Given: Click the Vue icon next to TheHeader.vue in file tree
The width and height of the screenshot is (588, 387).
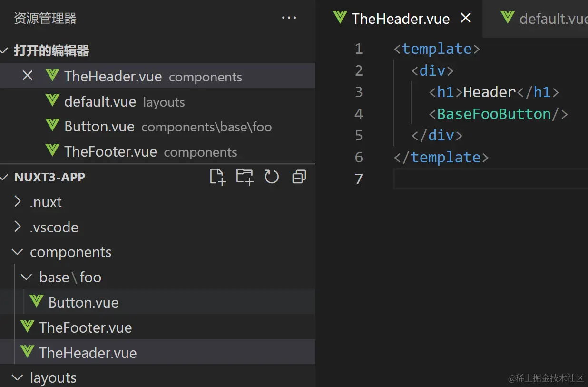Looking at the screenshot, I should tap(27, 352).
